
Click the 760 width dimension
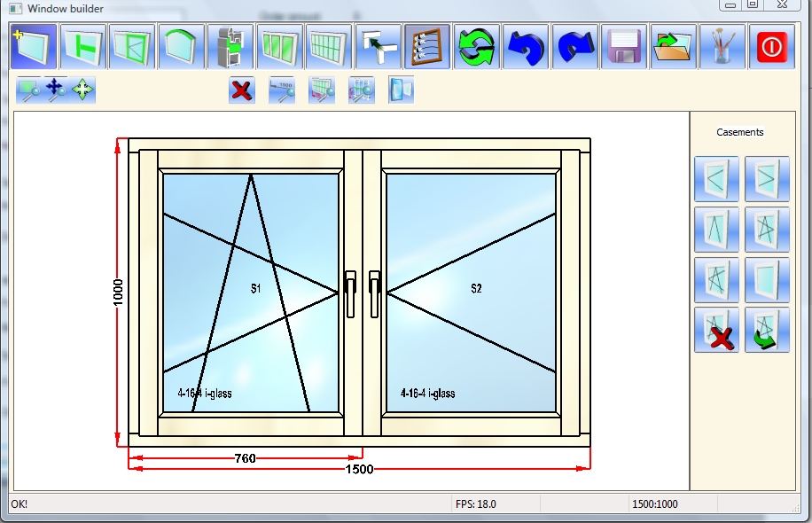tap(245, 458)
